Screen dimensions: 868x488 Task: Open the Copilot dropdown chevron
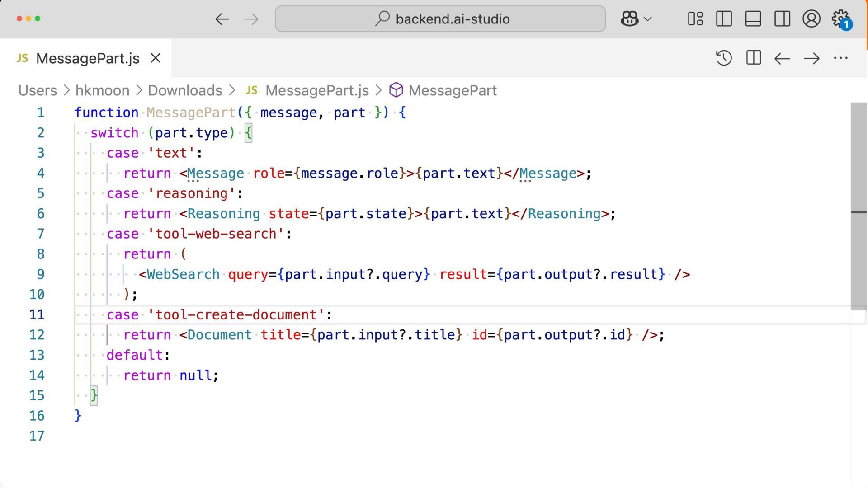[x=648, y=19]
